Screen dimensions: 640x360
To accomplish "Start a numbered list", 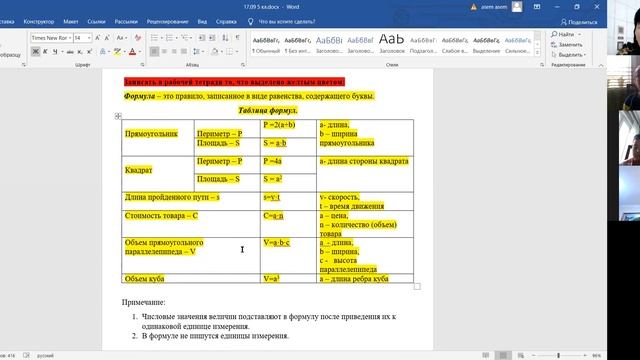I will [x=169, y=38].
